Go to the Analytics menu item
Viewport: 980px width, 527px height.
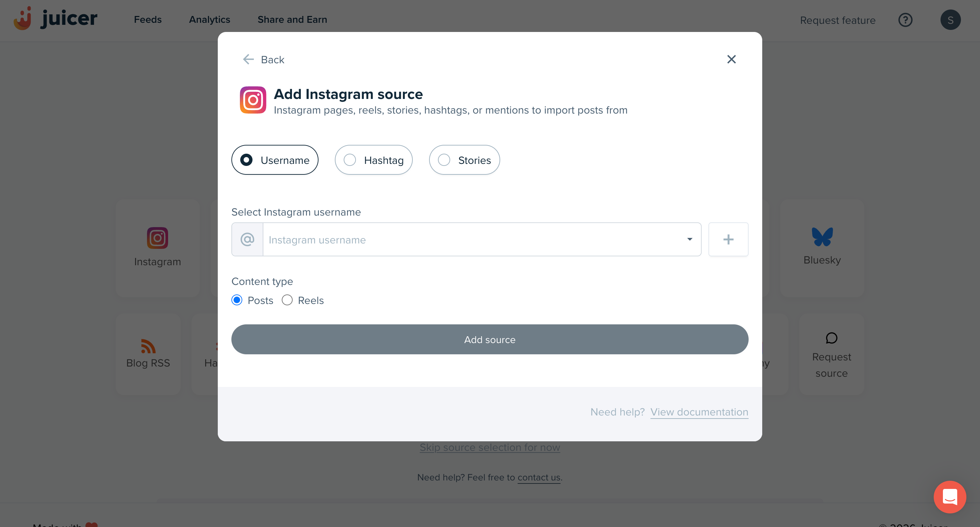tap(210, 19)
